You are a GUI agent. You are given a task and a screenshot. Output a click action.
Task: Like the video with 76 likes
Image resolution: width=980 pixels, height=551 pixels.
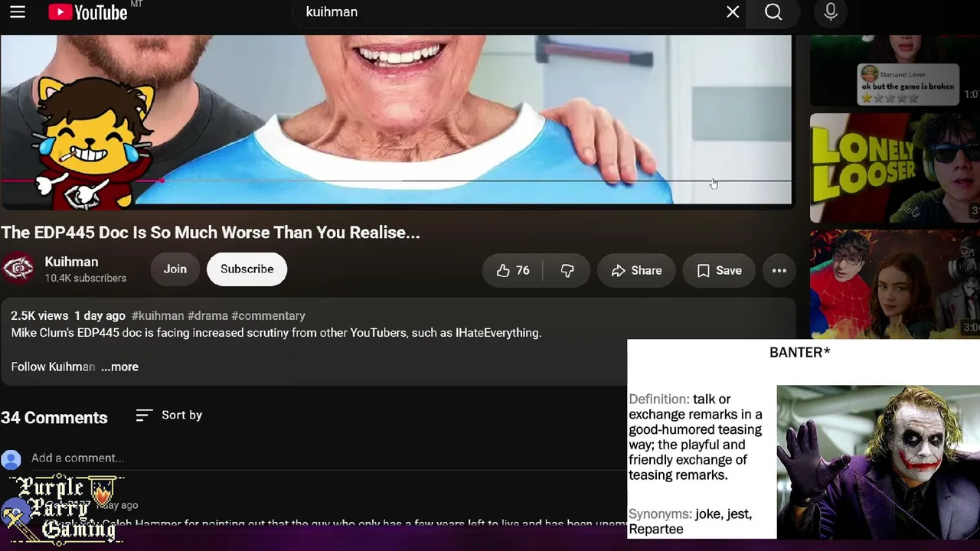512,270
